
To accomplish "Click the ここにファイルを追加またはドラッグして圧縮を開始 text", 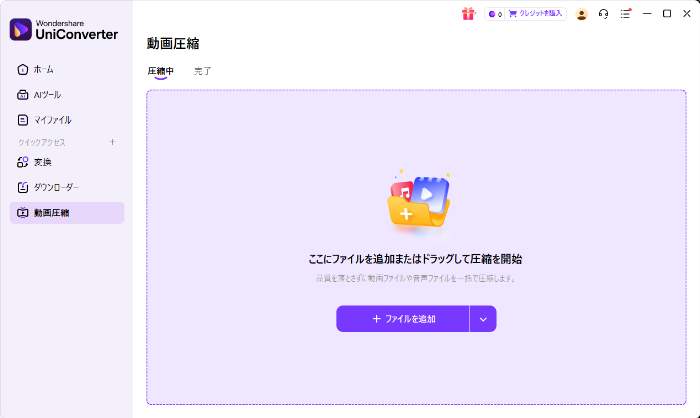I will [415, 259].
